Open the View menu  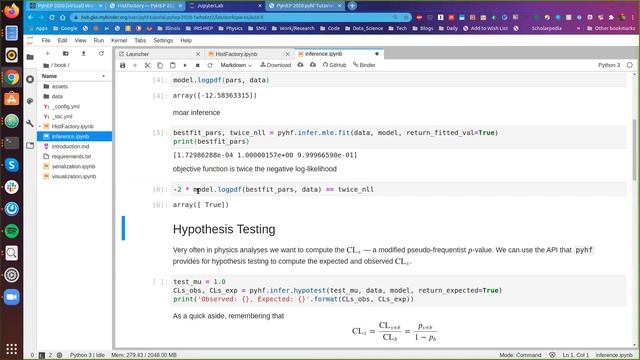coord(80,40)
